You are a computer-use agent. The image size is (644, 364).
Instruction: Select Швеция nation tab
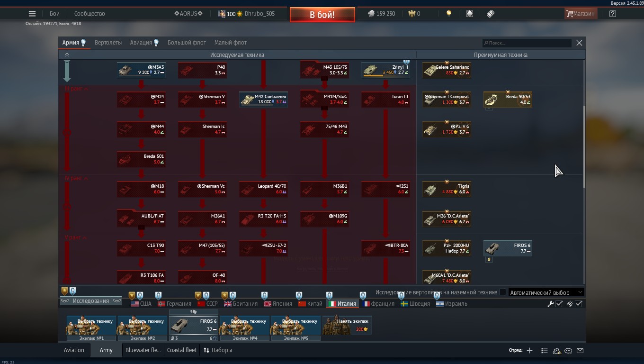[x=415, y=304]
